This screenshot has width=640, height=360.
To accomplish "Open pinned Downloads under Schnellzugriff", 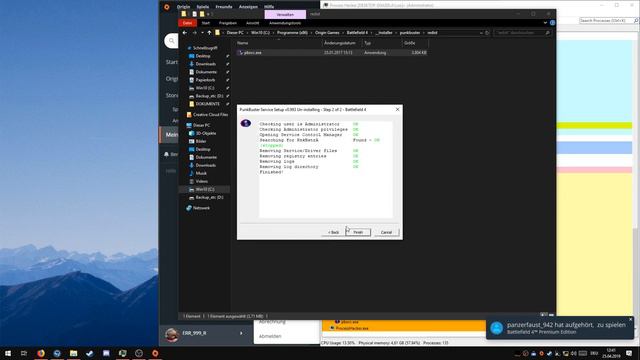I will [x=205, y=64].
